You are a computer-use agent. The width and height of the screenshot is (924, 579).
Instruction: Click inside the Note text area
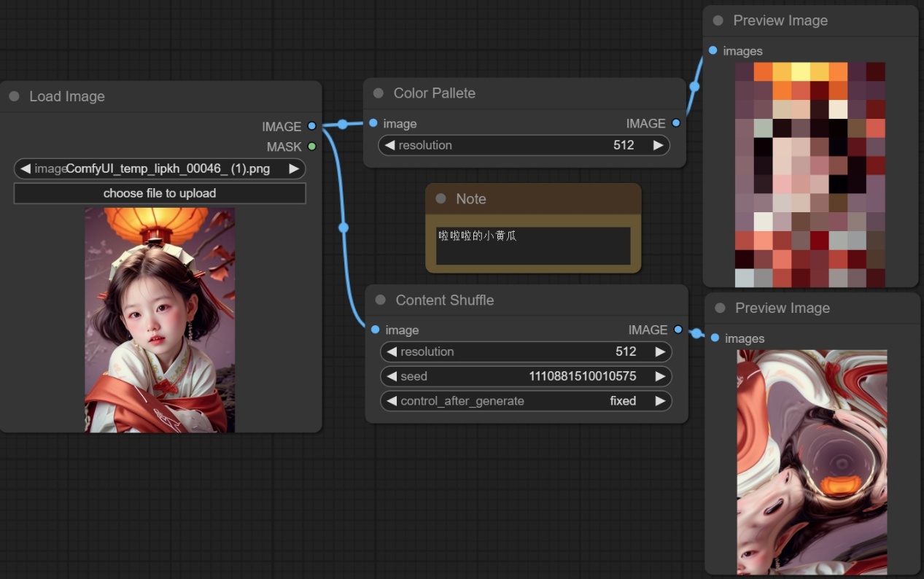(533, 246)
